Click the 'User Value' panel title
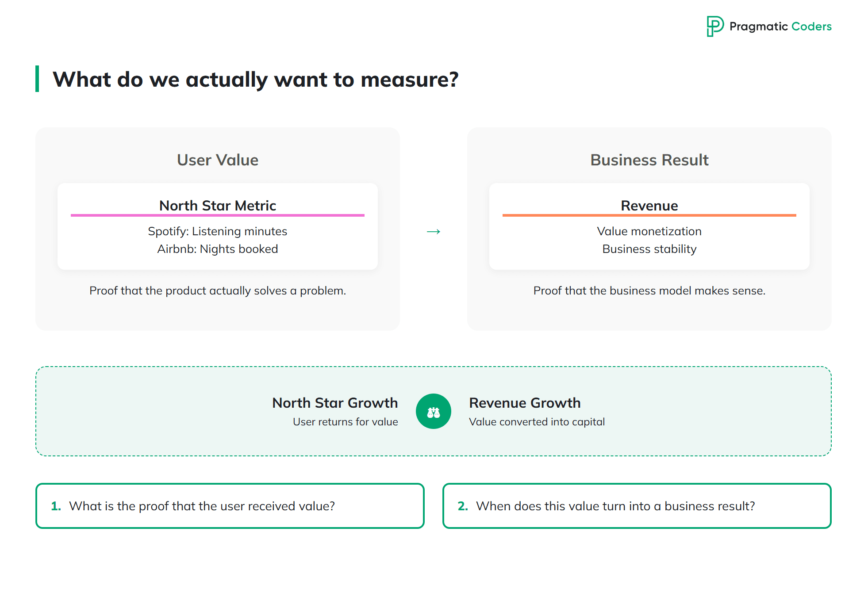The width and height of the screenshot is (868, 589). coord(218,160)
